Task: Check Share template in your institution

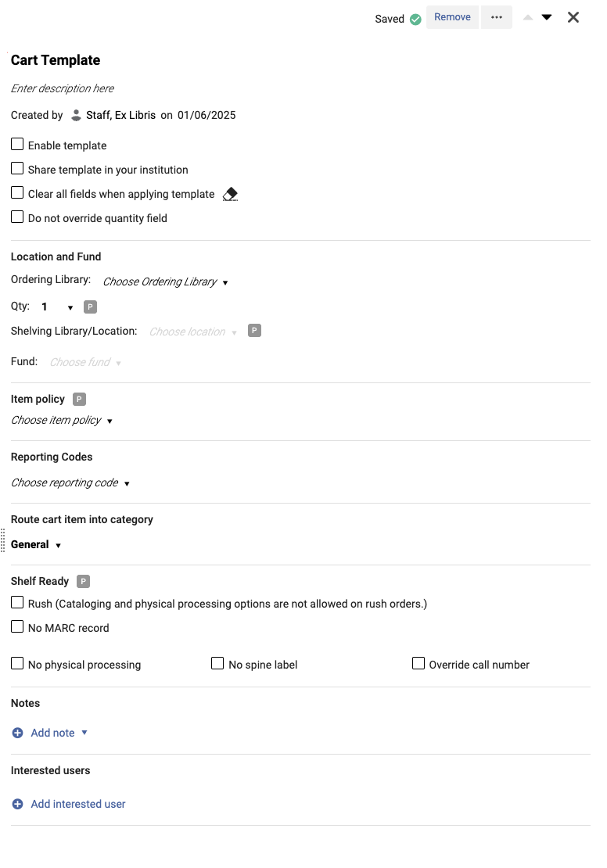Action: point(17,169)
